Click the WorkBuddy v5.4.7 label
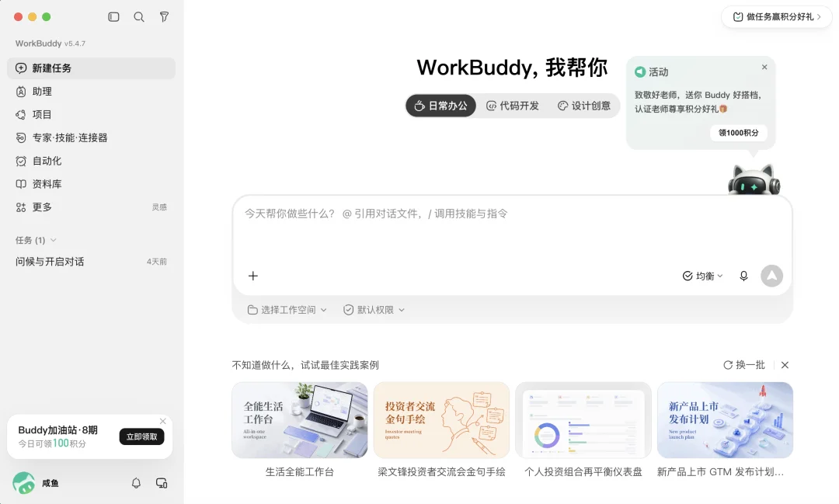The image size is (839, 504). 50,43
